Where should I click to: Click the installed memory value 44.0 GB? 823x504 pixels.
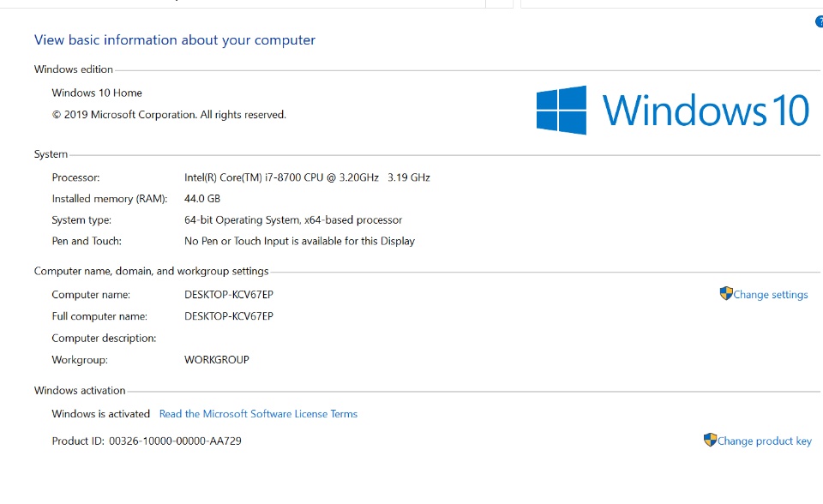pos(202,199)
